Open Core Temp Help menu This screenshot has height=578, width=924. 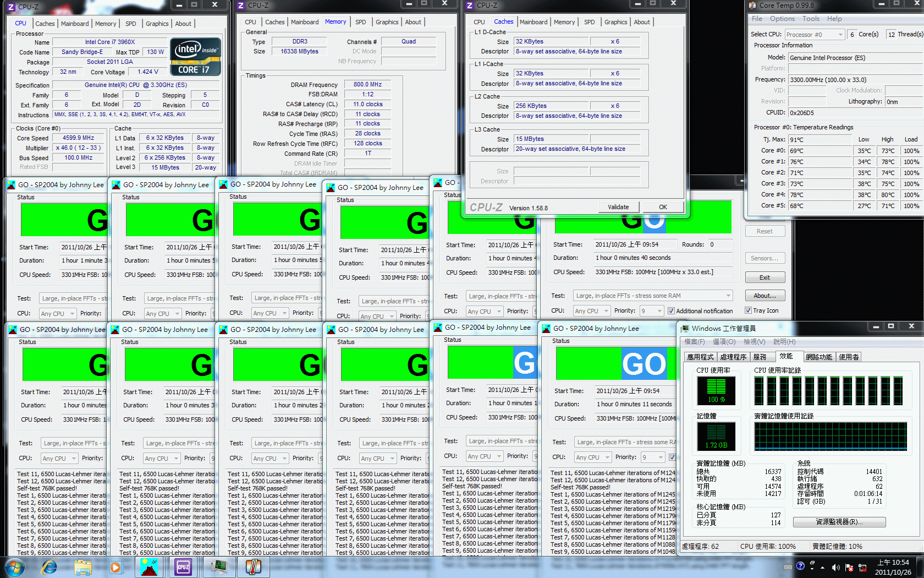pyautogui.click(x=834, y=19)
